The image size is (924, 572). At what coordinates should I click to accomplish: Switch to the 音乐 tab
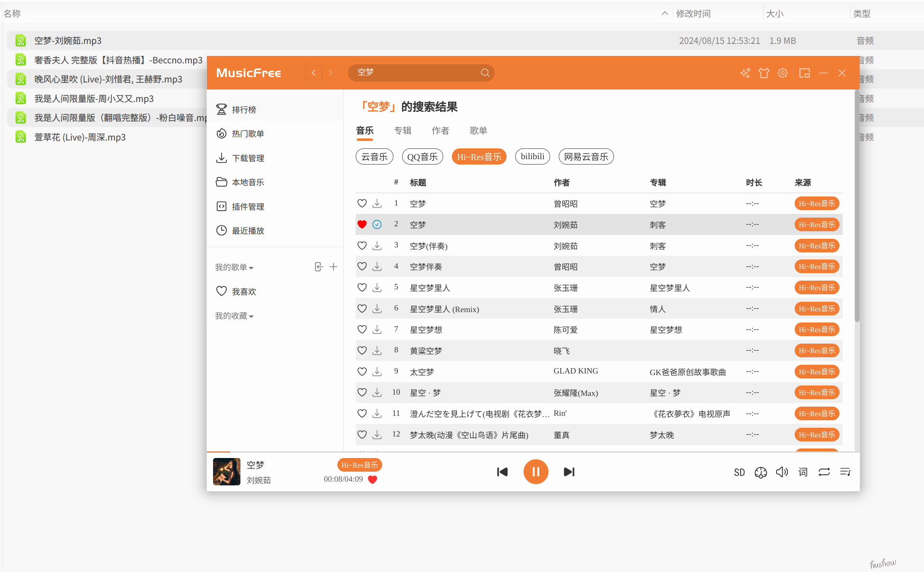[365, 131]
